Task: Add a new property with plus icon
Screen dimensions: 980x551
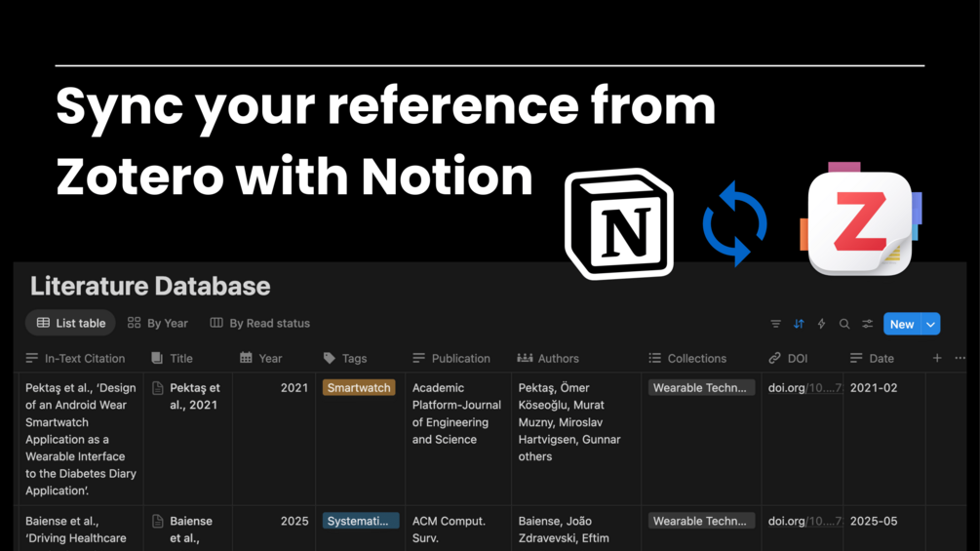Action: tap(937, 358)
